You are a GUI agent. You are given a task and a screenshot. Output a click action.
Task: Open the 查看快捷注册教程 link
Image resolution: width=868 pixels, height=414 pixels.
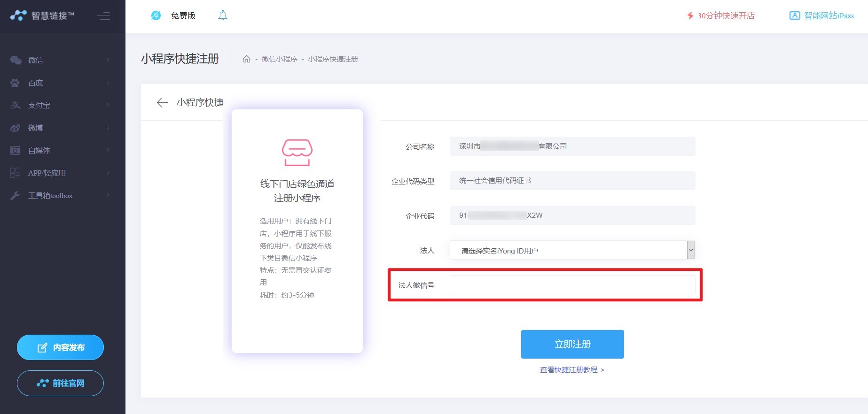(x=572, y=370)
